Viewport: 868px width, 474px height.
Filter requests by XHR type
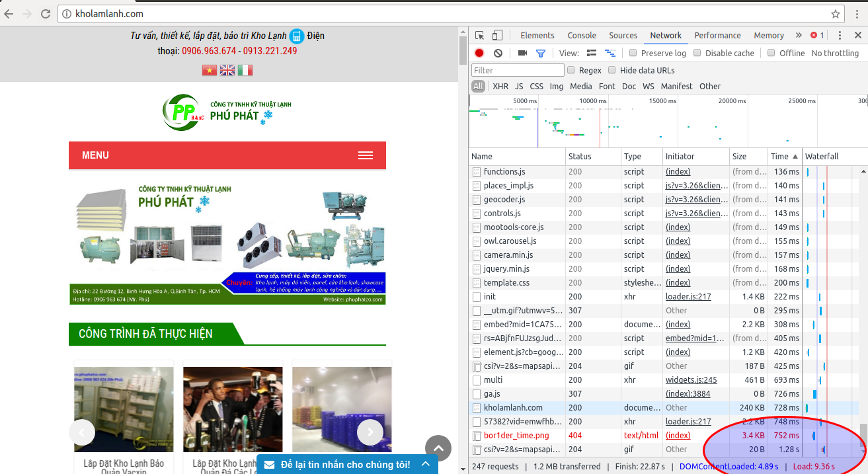tap(500, 86)
